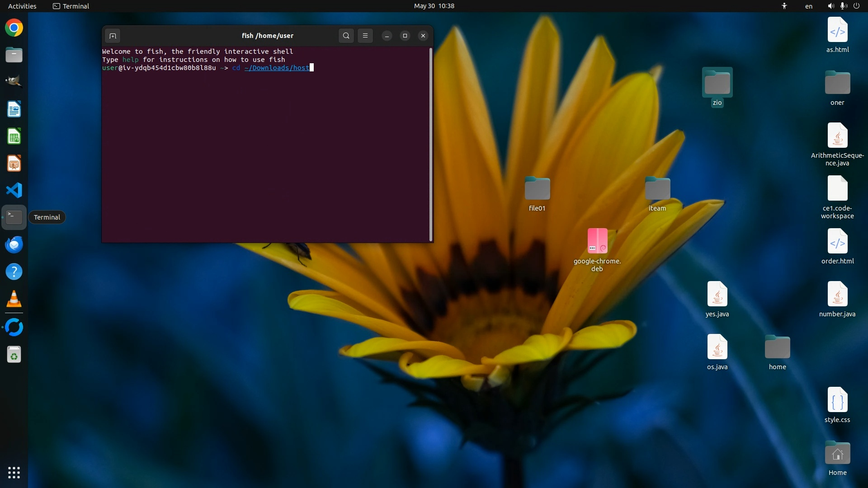
Task: Open LibreOffice Calc from the dock
Action: [14, 136]
